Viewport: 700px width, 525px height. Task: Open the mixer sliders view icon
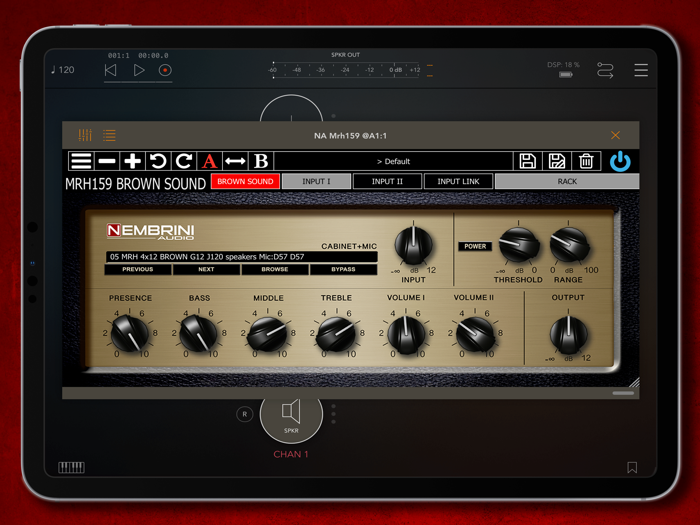(85, 135)
